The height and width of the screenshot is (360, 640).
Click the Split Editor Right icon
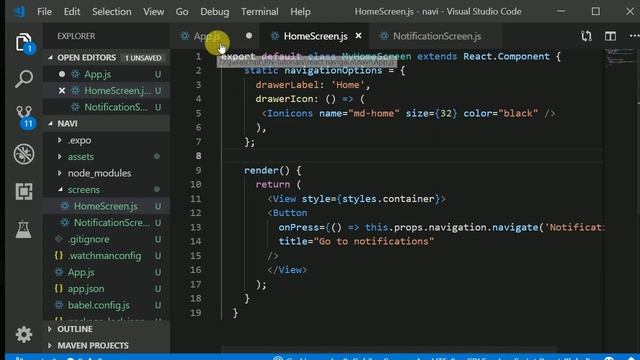coord(611,36)
